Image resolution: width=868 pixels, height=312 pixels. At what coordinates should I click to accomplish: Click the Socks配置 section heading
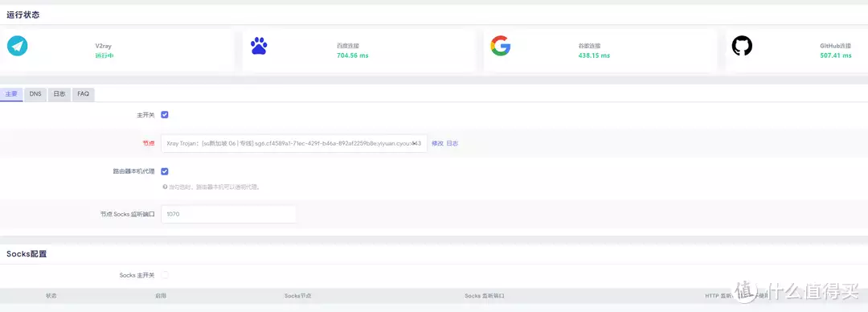27,254
